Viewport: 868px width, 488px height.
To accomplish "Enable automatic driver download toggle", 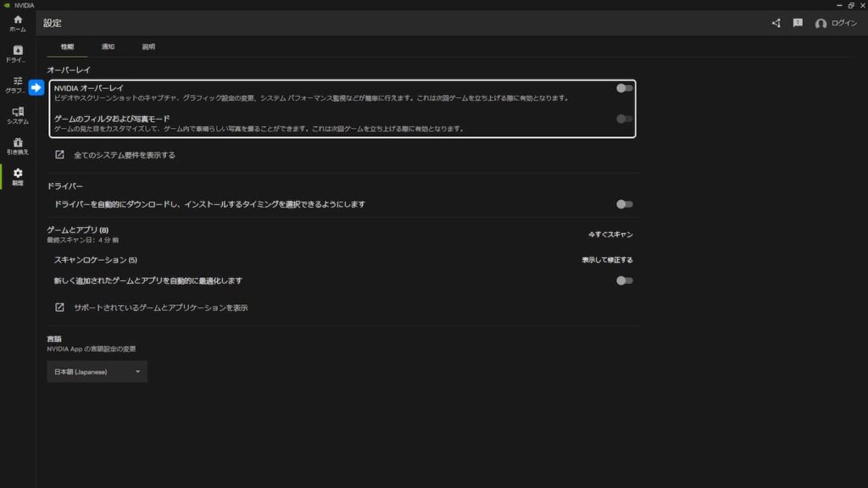I will pos(626,203).
